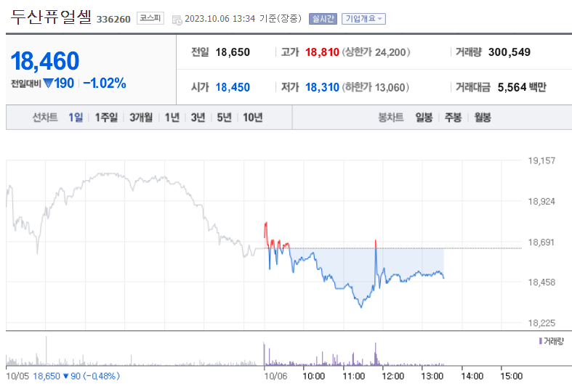572x392 pixels.
Task: Click the 18,225 bottom price axis label
Action: click(x=541, y=323)
